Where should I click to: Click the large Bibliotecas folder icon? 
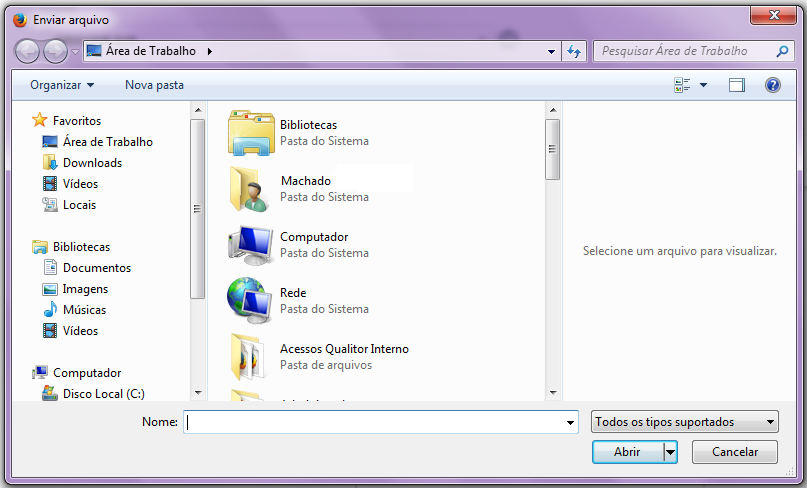pyautogui.click(x=251, y=132)
